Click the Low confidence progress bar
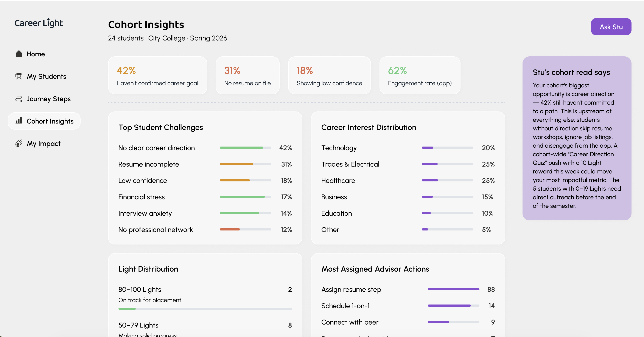 (246, 180)
